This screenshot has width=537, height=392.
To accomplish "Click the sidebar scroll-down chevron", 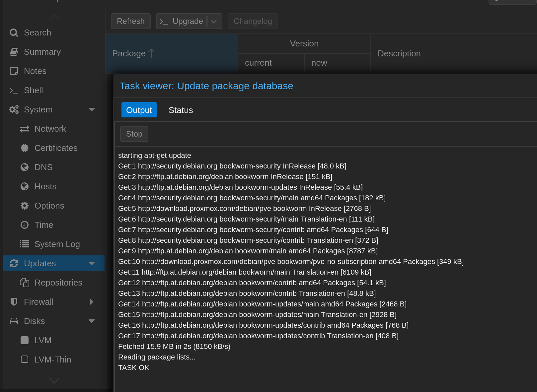I will click(x=54, y=381).
